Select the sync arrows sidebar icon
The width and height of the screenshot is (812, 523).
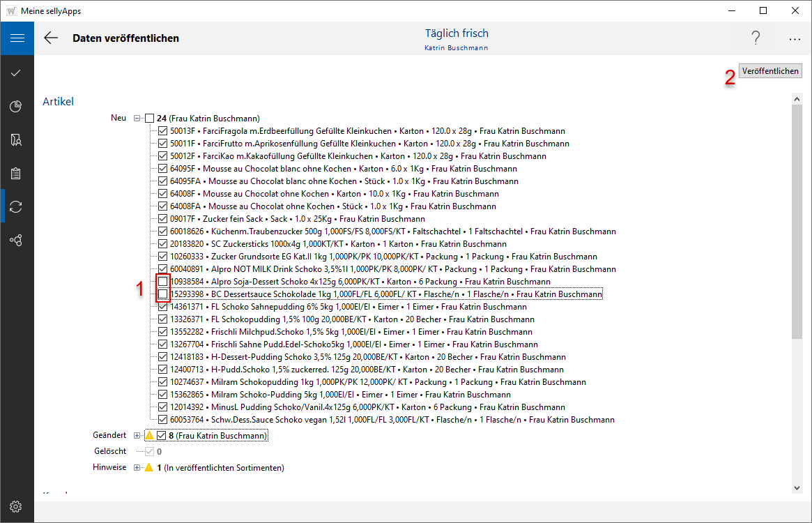point(17,206)
